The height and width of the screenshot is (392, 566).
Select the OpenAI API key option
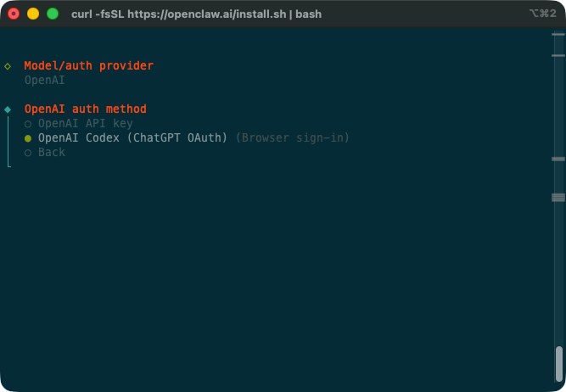[x=85, y=124]
